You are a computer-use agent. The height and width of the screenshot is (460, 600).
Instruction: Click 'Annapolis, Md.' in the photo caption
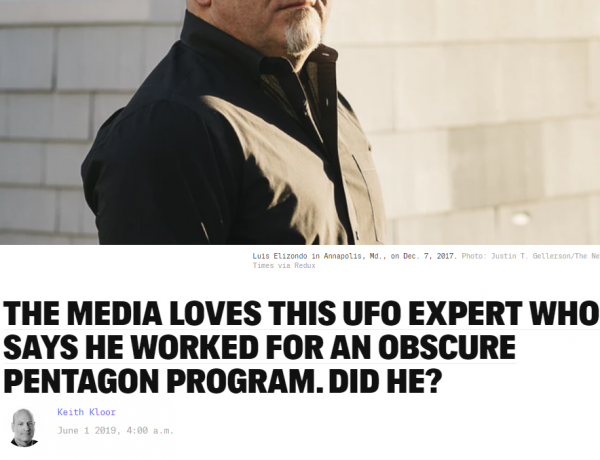[x=355, y=256]
